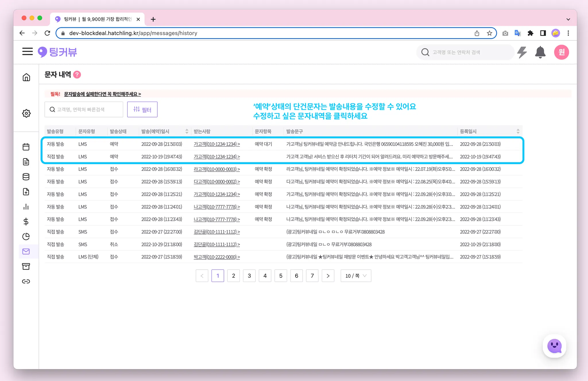Sort by 등록일시 column arrows
588x381 pixels.
click(518, 131)
